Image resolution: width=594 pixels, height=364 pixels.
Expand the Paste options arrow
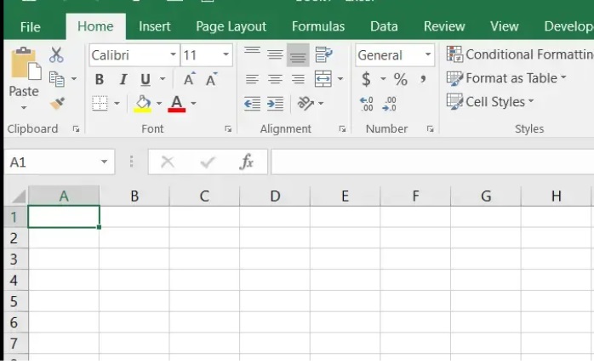tap(24, 108)
